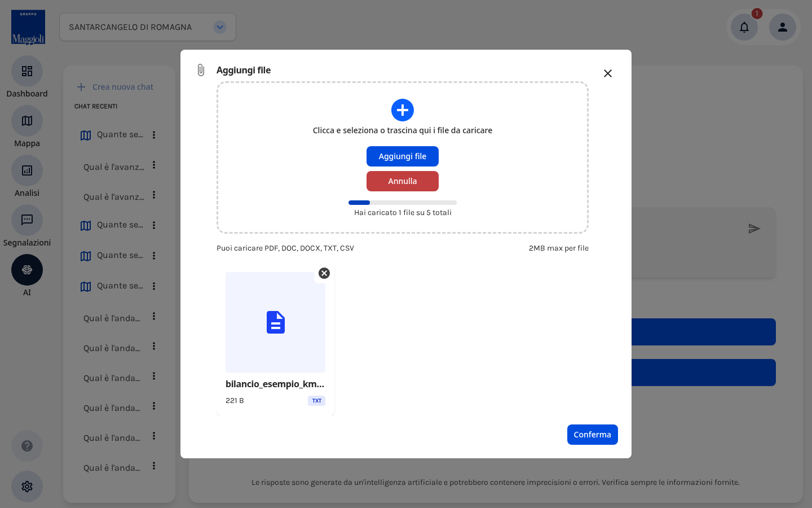Open the settings gear icon
The image size is (812, 508).
coord(27,487)
